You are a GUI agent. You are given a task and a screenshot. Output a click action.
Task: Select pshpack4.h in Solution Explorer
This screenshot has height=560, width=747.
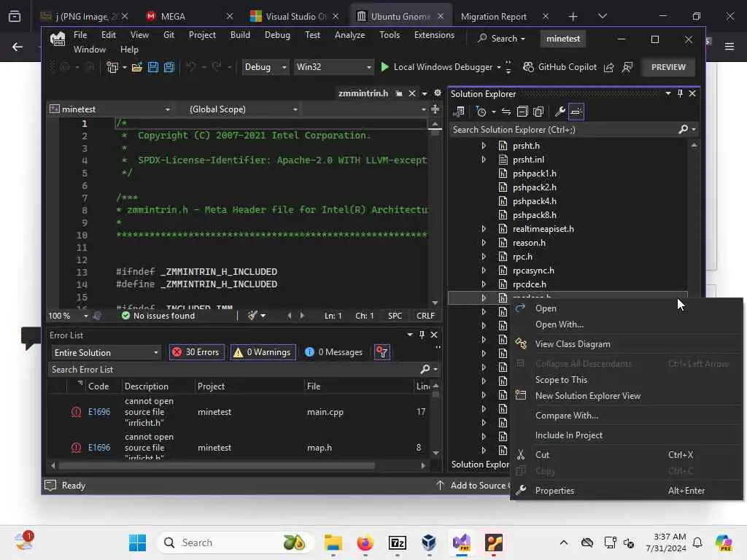pos(534,201)
